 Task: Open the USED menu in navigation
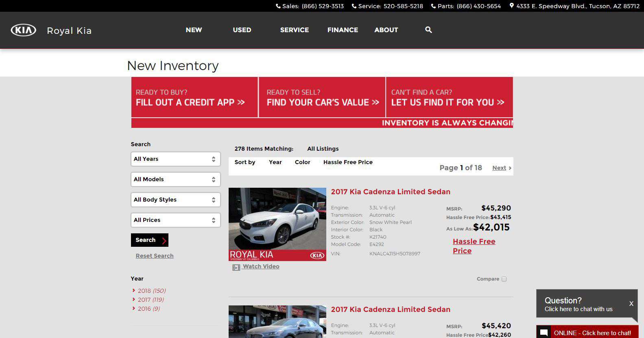242,30
